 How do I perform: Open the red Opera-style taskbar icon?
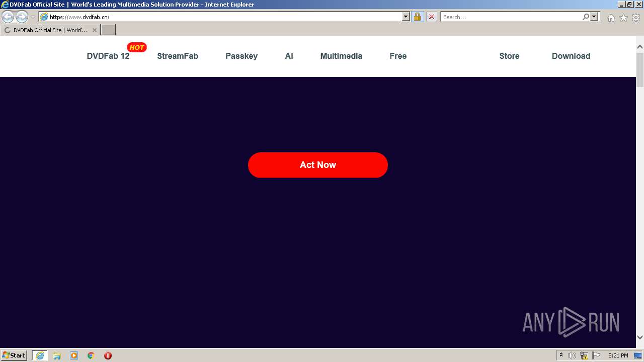point(108,355)
